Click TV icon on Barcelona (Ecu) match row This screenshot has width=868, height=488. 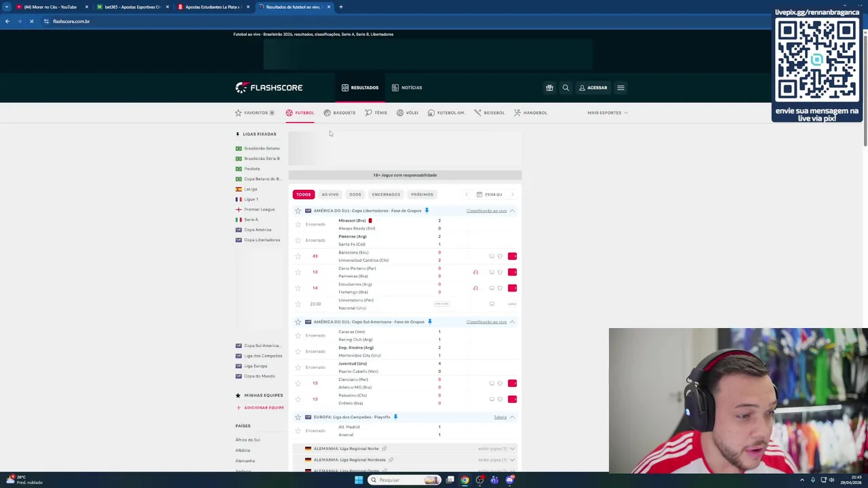pos(492,256)
